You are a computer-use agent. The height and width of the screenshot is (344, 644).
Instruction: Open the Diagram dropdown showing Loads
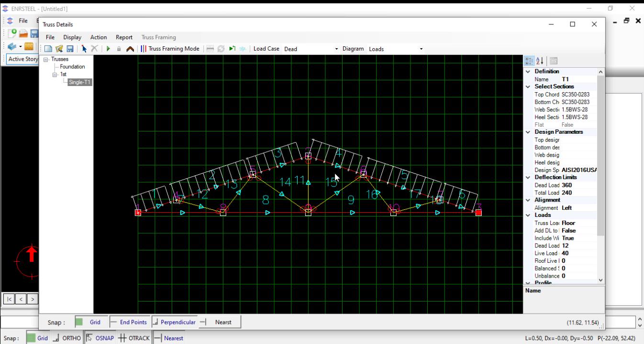(x=396, y=49)
